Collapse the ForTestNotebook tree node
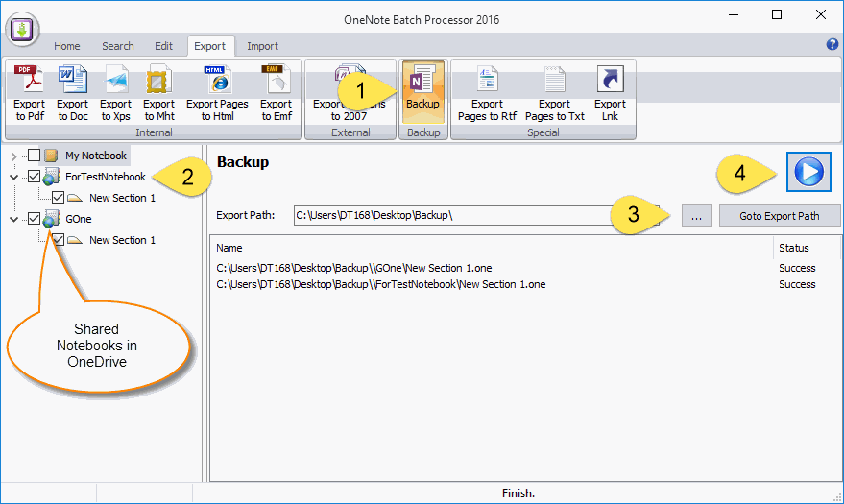 [14, 177]
